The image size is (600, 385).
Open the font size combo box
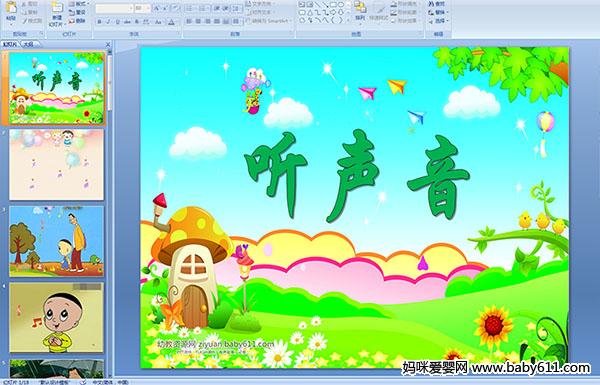click(x=142, y=8)
